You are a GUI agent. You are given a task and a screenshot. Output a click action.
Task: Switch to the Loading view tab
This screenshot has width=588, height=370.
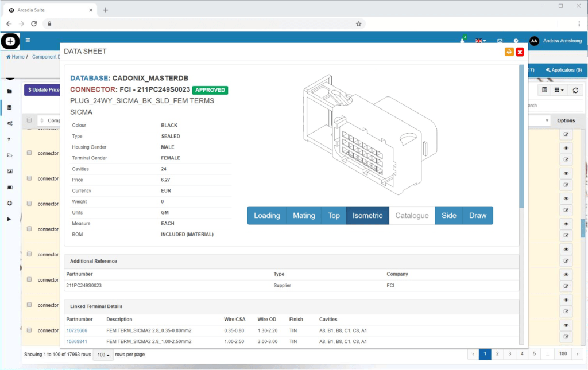click(266, 216)
